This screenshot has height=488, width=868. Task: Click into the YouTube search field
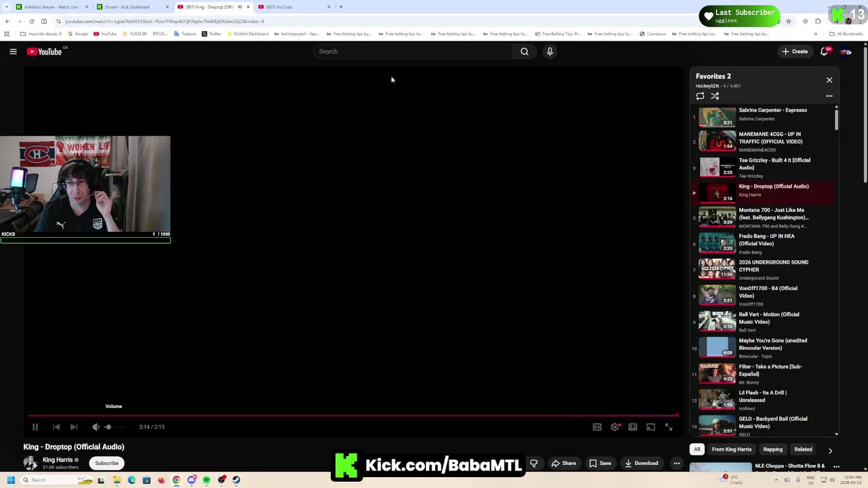click(x=414, y=52)
